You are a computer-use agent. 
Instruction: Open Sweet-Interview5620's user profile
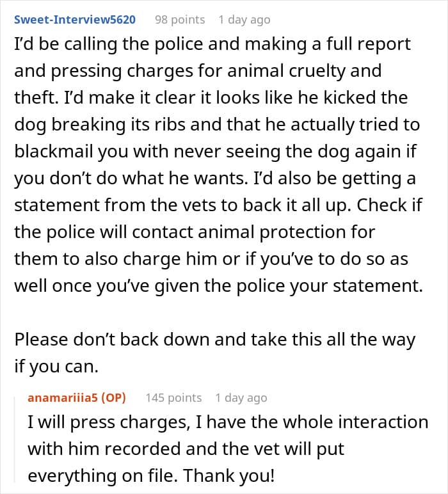coord(75,20)
